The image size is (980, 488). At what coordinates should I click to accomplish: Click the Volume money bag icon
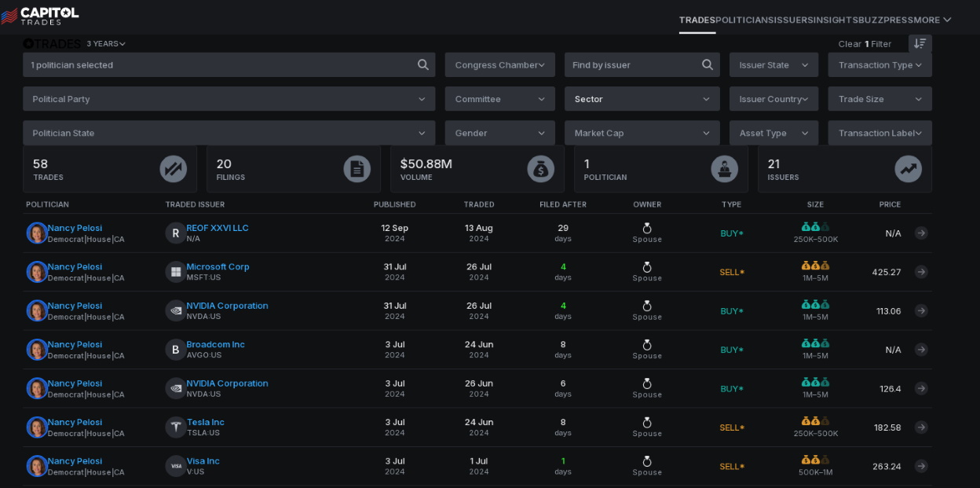pyautogui.click(x=540, y=169)
